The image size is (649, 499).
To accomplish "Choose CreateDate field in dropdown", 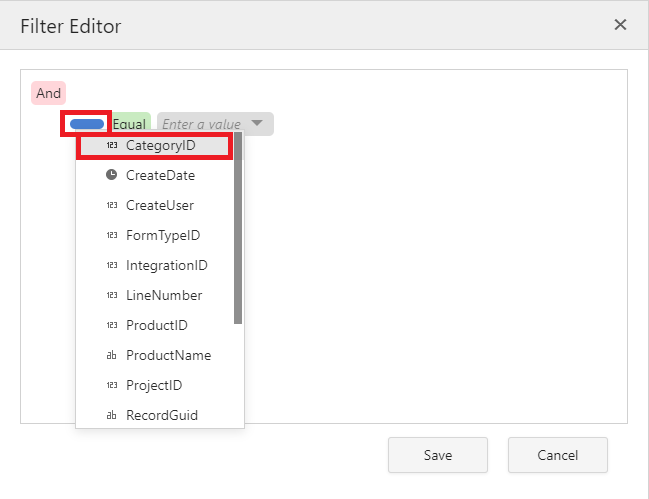I will click(154, 175).
